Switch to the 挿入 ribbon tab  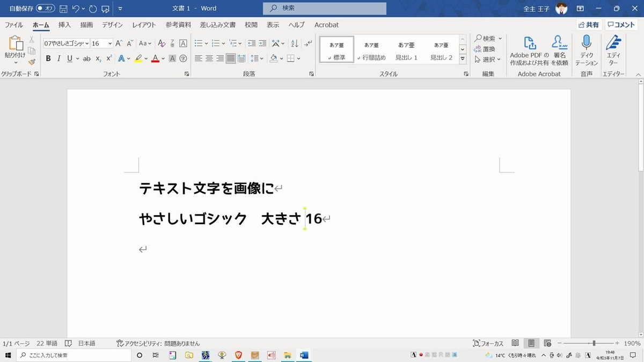point(65,25)
